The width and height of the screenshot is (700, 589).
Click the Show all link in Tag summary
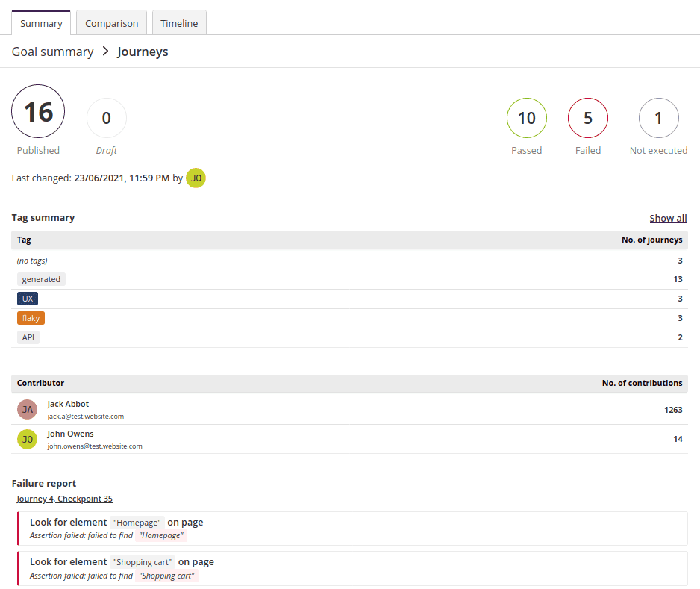668,218
